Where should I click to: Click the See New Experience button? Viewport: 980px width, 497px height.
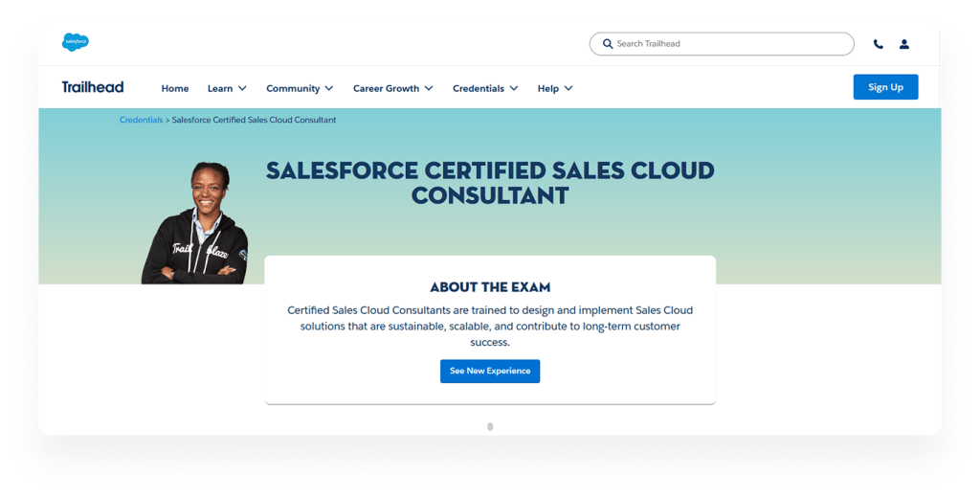pyautogui.click(x=490, y=372)
